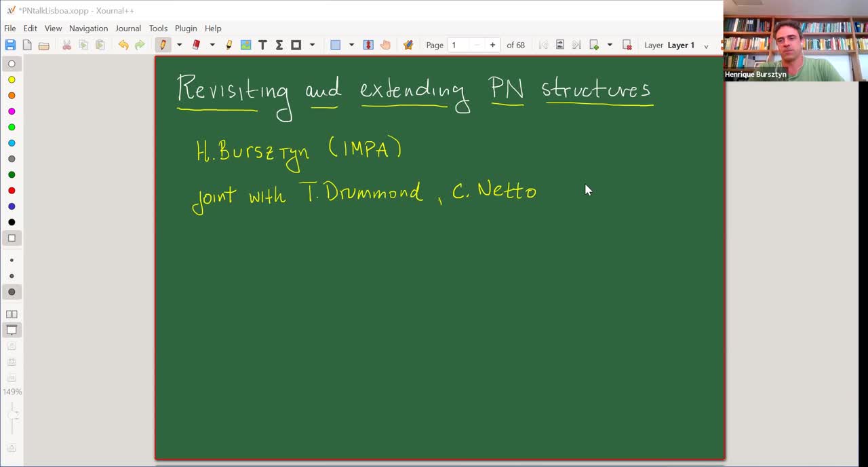
Task: Toggle the fine pen thickness option
Action: click(12, 260)
